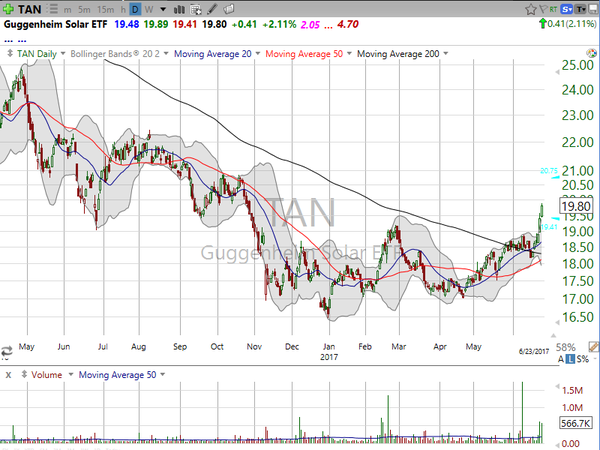Screen dimensions: 600x450
Task: Click the green plus add icon
Action: (x=8, y=9)
